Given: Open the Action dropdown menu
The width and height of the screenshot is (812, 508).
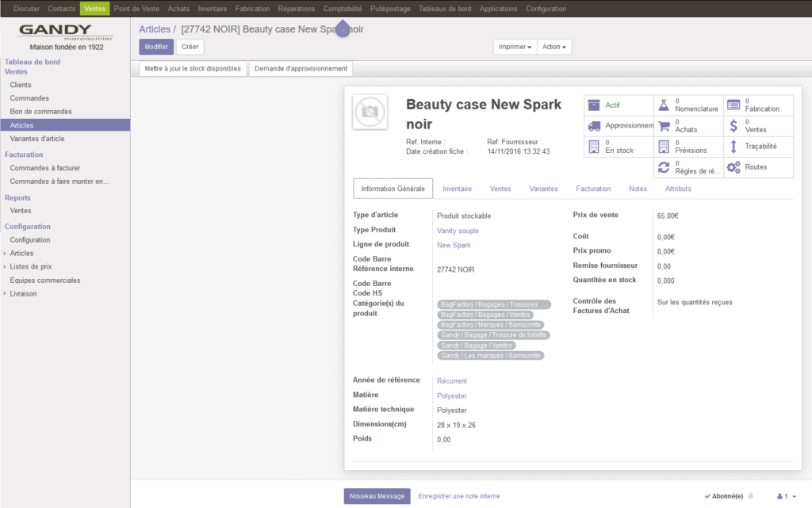Looking at the screenshot, I should tap(554, 47).
